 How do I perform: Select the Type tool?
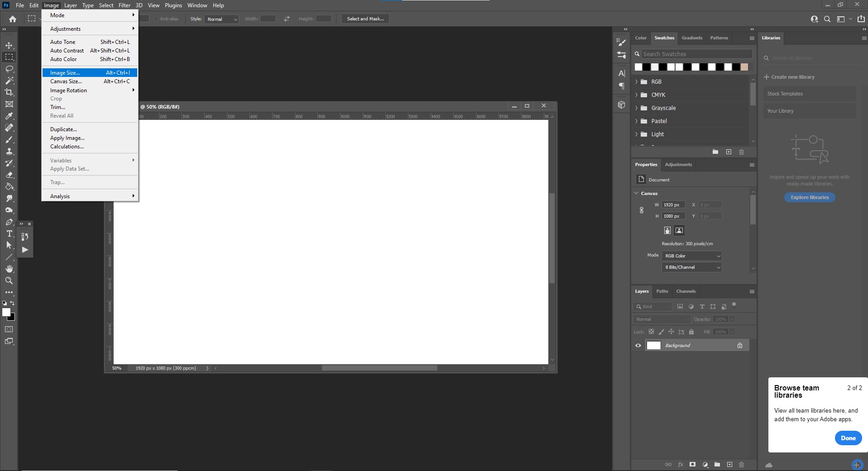coord(9,234)
